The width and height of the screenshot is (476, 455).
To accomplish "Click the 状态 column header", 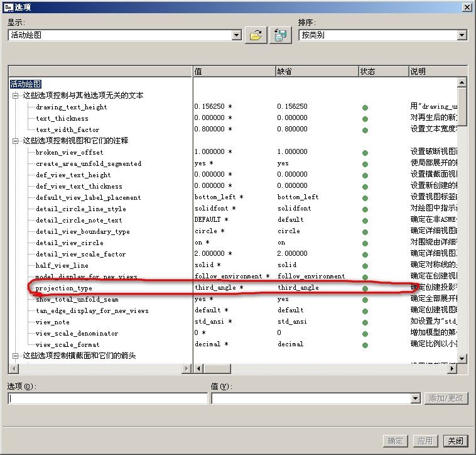I will [x=384, y=72].
